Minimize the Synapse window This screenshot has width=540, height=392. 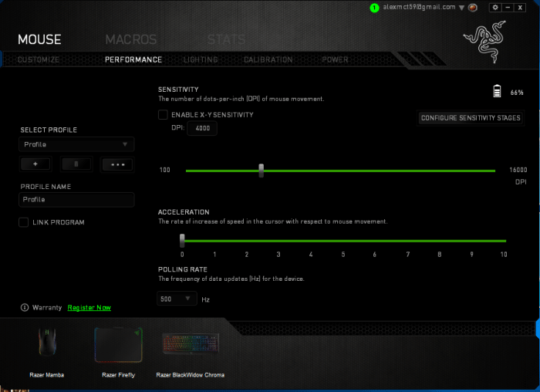(508, 7)
